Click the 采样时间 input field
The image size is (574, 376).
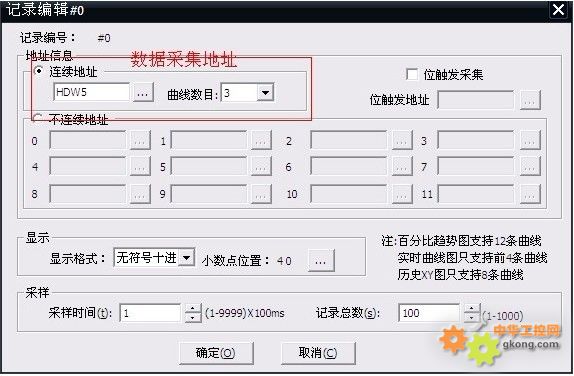(150, 313)
